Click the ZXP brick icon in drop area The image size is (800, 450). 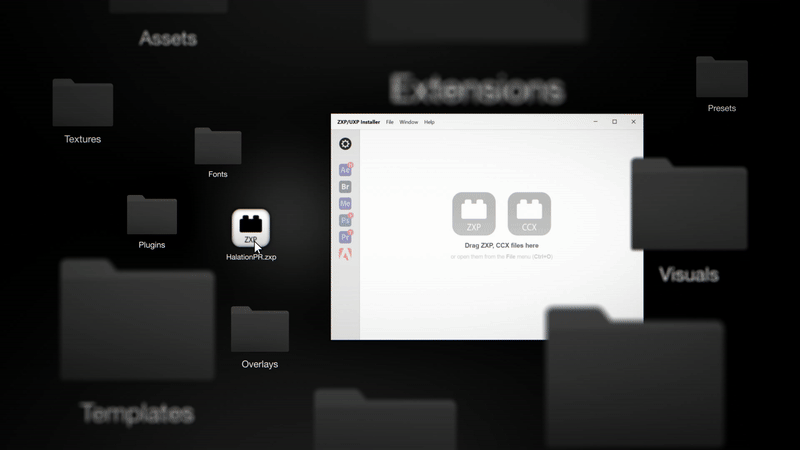pyautogui.click(x=474, y=213)
